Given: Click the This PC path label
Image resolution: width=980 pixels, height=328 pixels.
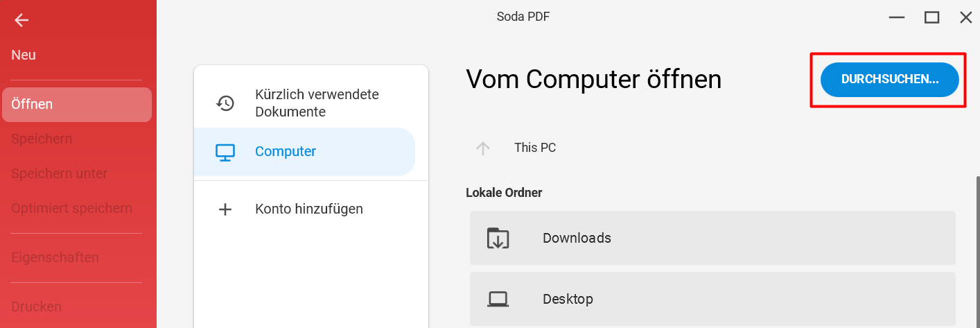Looking at the screenshot, I should pyautogui.click(x=535, y=148).
